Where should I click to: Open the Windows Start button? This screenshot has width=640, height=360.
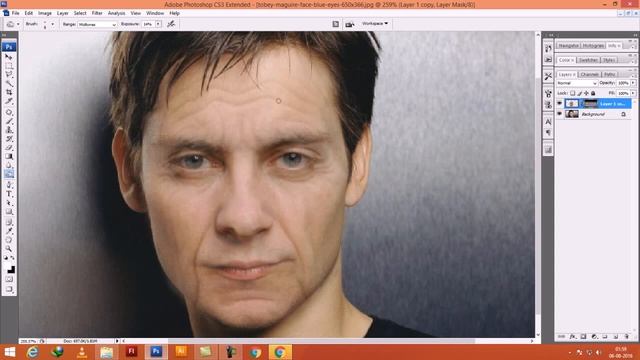pos(9,352)
